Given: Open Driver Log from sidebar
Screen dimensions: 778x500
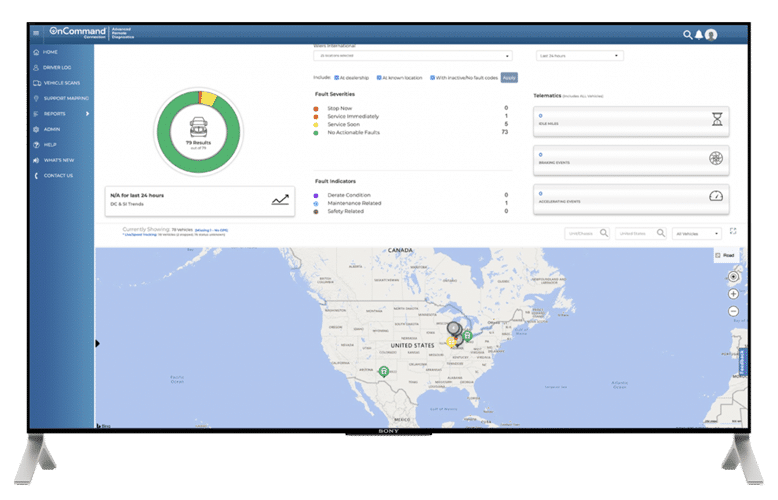Looking at the screenshot, I should (60, 67).
